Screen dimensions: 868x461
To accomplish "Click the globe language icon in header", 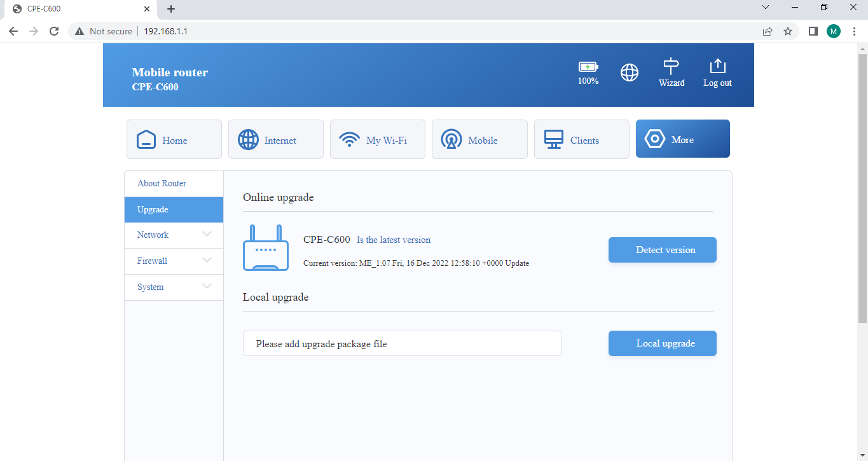I will pos(630,72).
